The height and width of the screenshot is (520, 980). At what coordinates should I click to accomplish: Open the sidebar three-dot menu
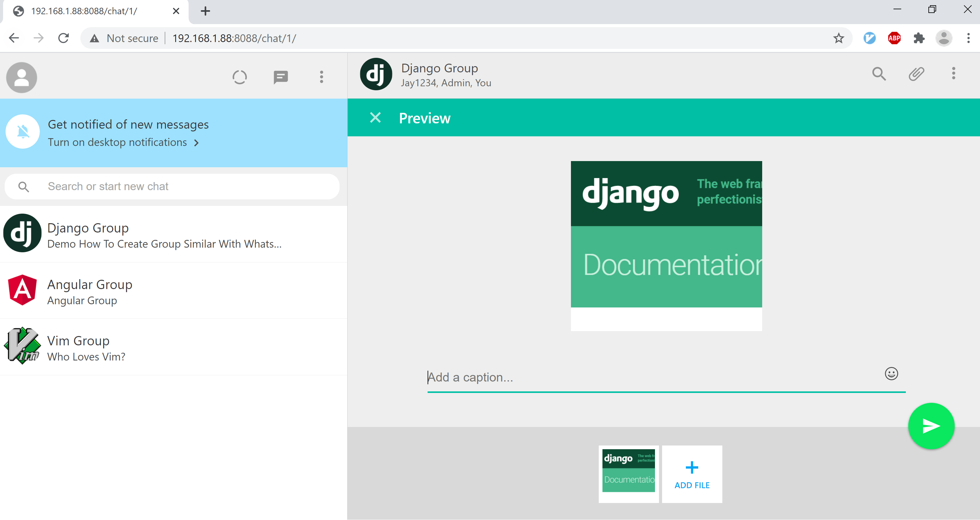pyautogui.click(x=322, y=77)
